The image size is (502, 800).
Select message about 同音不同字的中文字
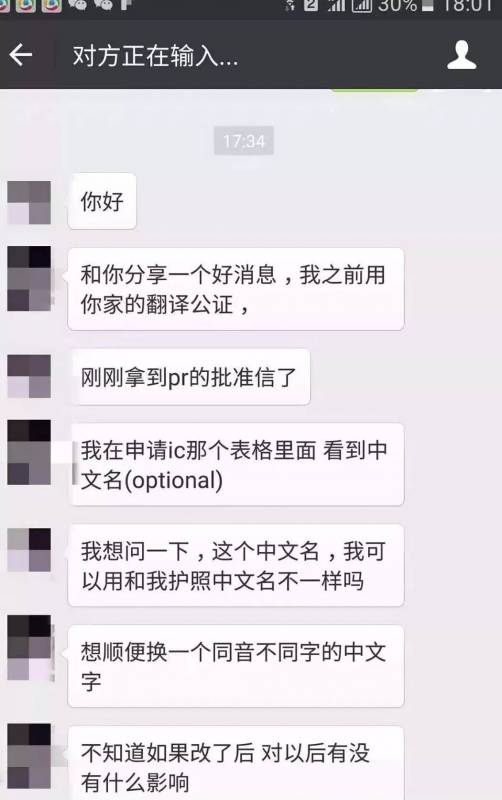click(x=236, y=666)
